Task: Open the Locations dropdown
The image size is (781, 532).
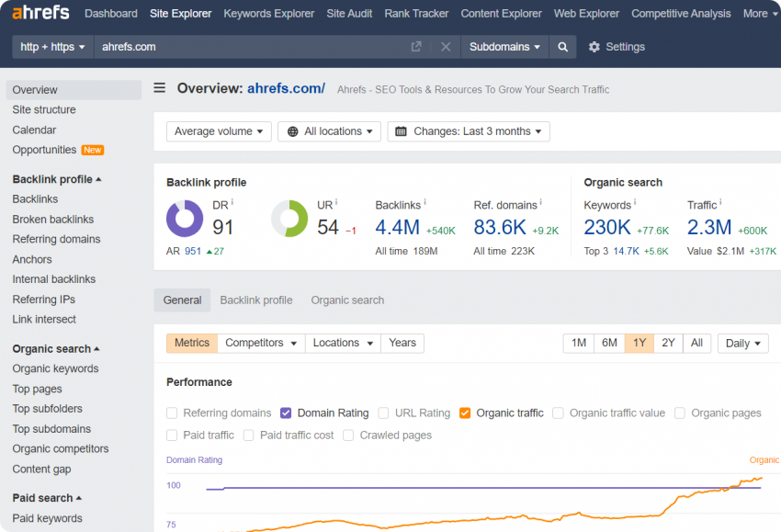Action: click(x=344, y=344)
